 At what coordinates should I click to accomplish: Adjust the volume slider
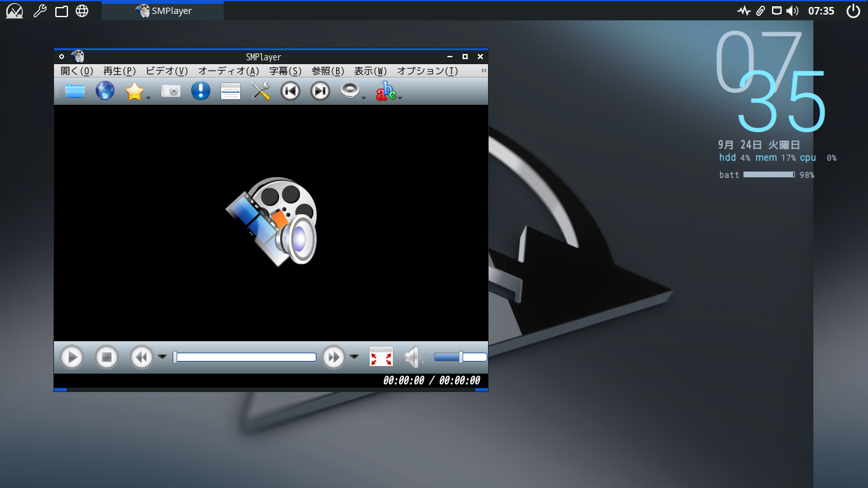(460, 357)
